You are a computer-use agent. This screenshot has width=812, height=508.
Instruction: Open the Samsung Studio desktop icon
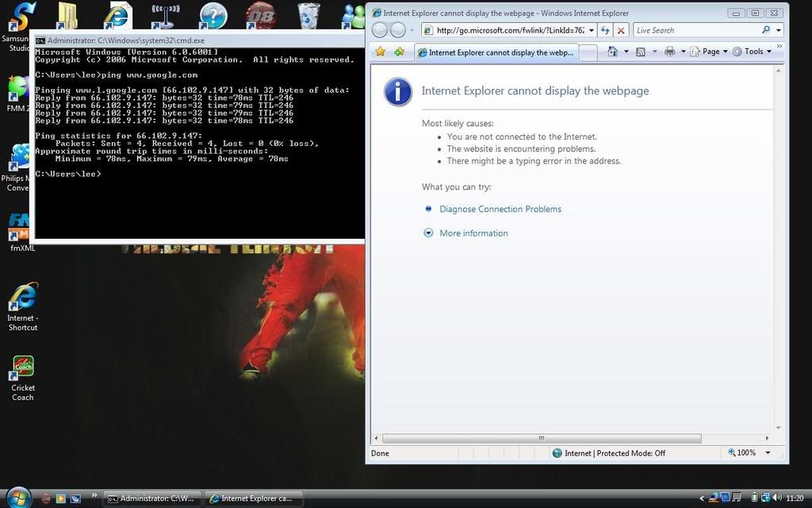pyautogui.click(x=17, y=27)
